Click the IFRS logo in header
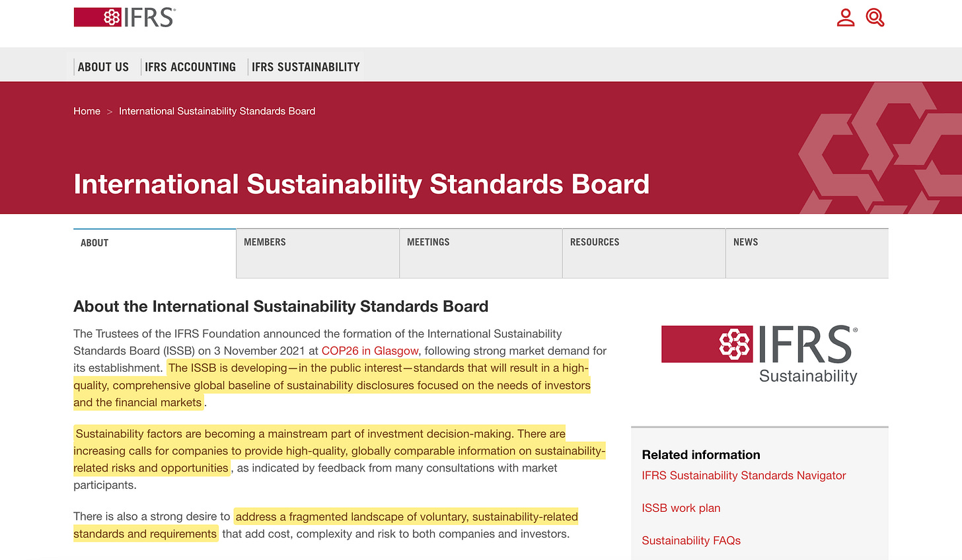Screen dimensions: 962x560 pyautogui.click(x=125, y=17)
